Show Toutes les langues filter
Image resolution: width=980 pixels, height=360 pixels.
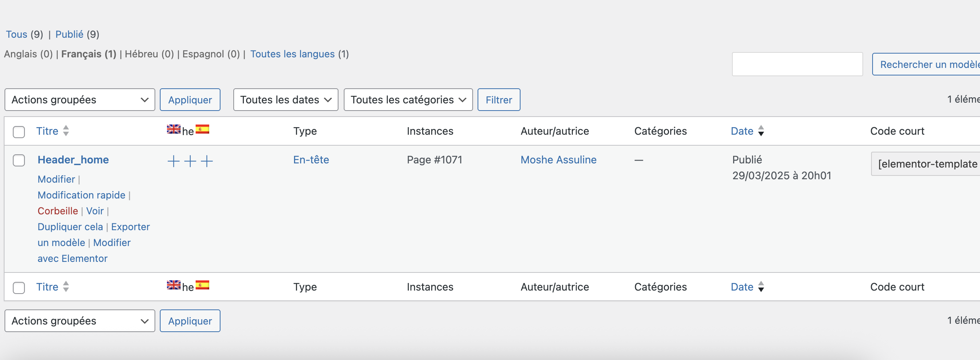292,54
